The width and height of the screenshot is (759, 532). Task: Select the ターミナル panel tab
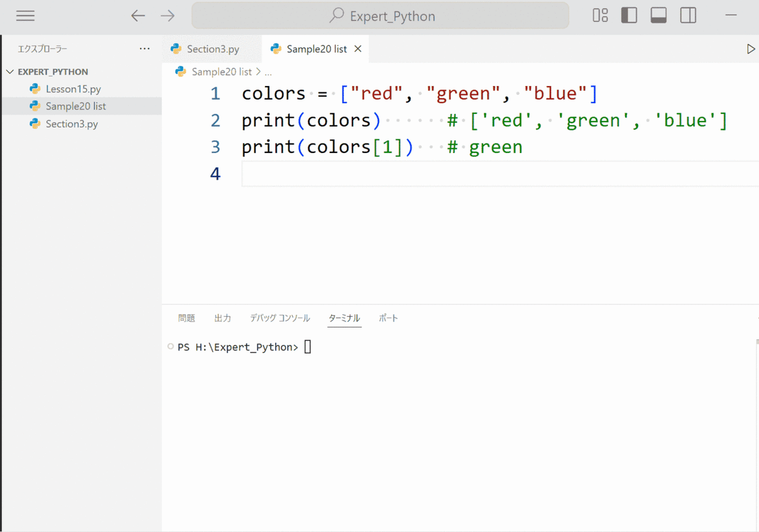point(345,318)
